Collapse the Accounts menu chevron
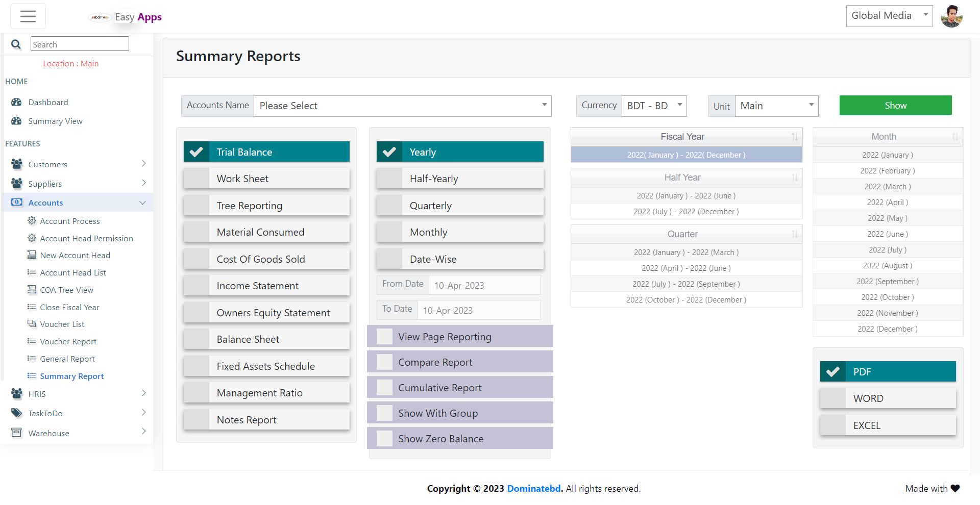This screenshot has height=505, width=980. (142, 203)
